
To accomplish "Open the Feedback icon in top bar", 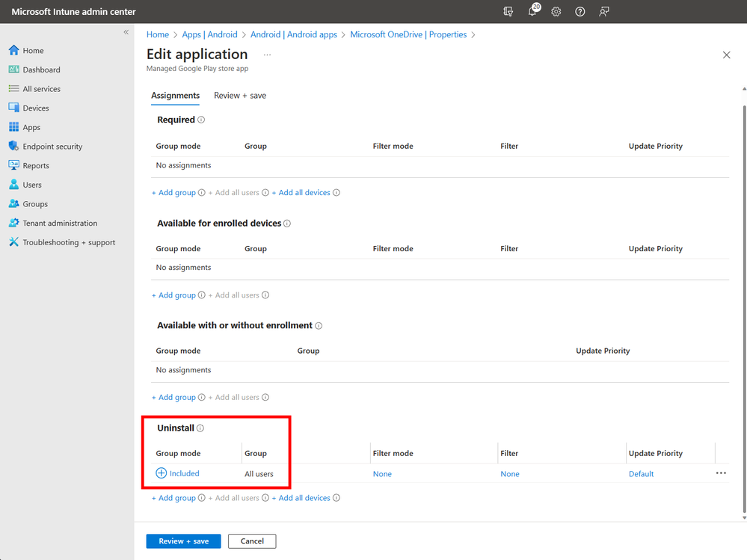I will coord(604,11).
